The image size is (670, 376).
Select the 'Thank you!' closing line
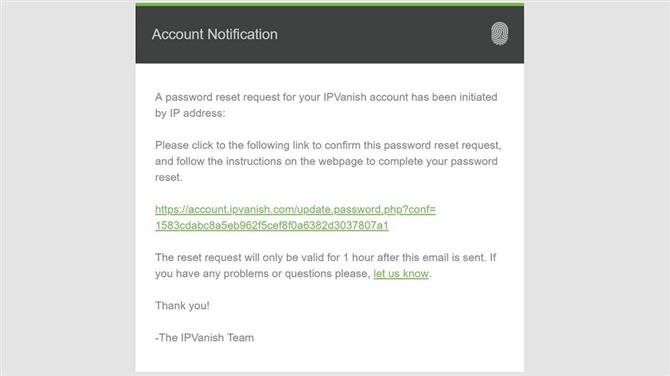182,306
